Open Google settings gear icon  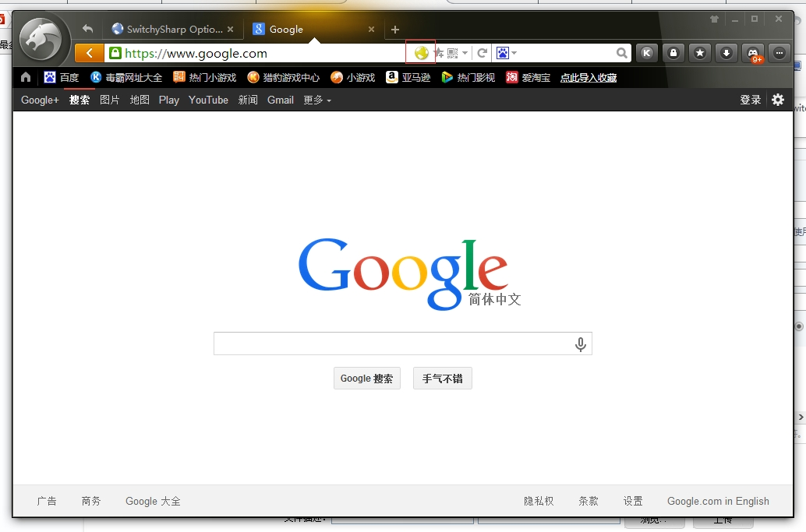coord(777,100)
